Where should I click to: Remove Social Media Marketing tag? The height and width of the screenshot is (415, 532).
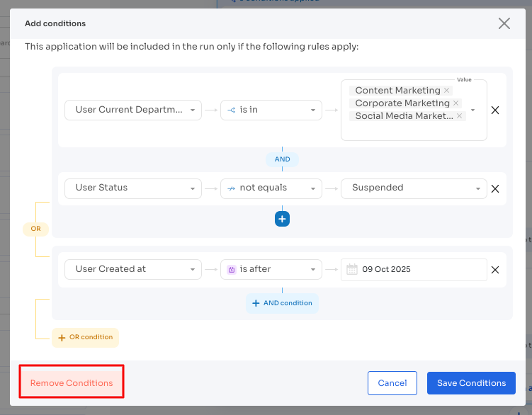click(459, 115)
